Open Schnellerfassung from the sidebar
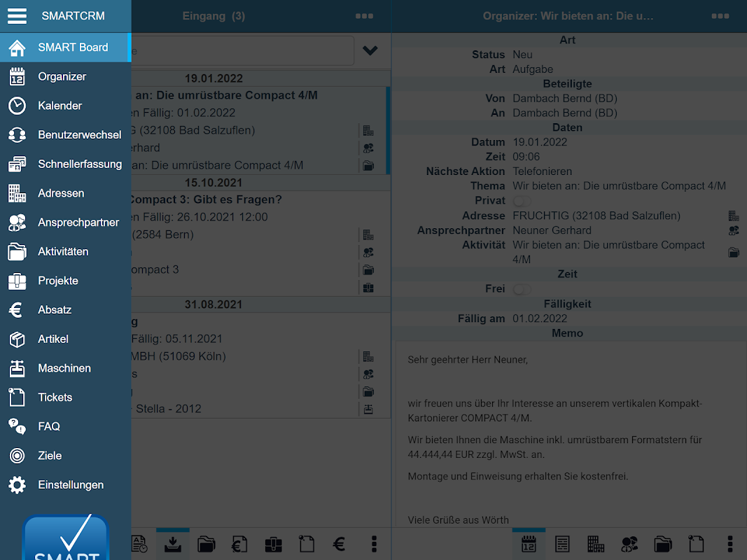Screen dimensions: 747x560 (65, 164)
